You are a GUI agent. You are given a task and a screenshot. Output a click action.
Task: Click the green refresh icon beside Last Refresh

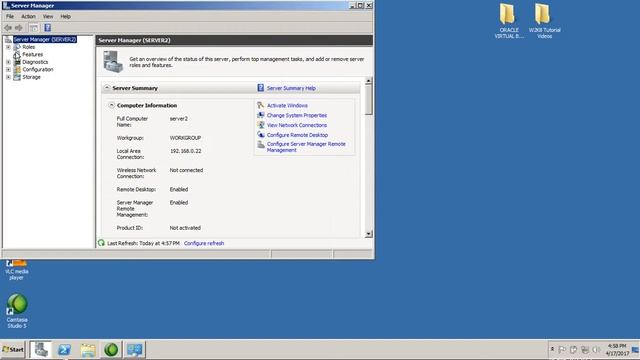[x=101, y=243]
